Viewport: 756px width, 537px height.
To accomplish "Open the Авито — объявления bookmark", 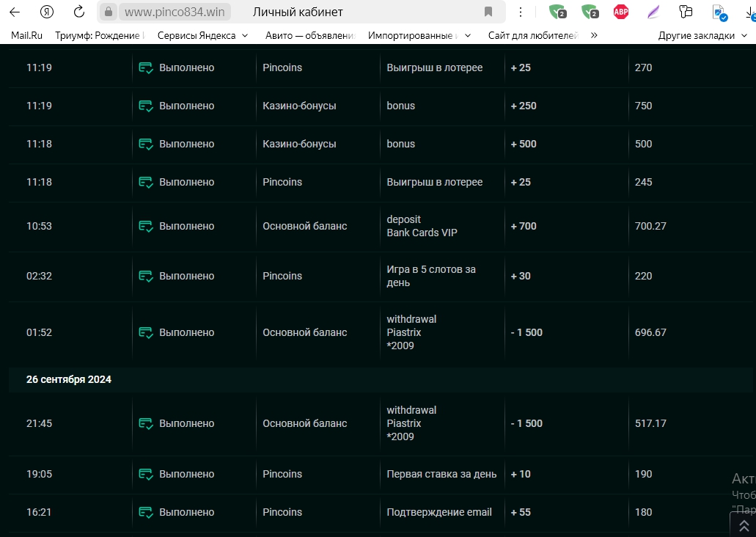I will [310, 35].
